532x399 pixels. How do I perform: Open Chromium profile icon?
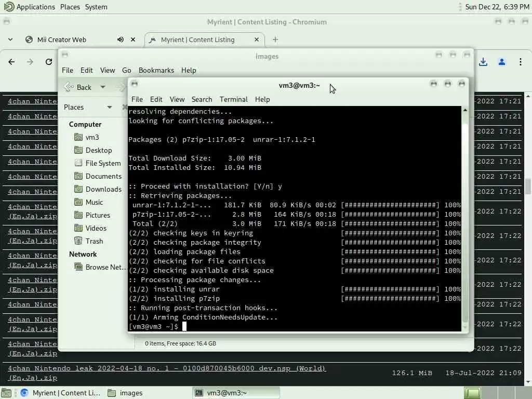(x=502, y=62)
